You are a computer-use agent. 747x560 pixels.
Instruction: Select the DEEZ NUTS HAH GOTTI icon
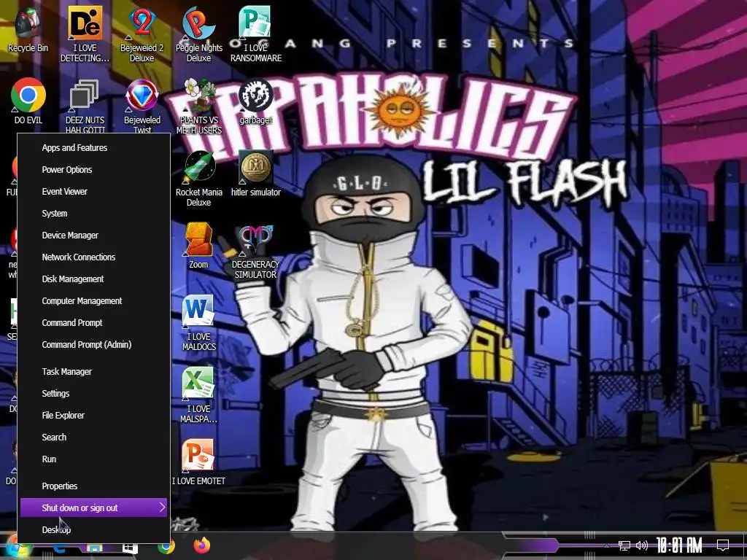85,106
